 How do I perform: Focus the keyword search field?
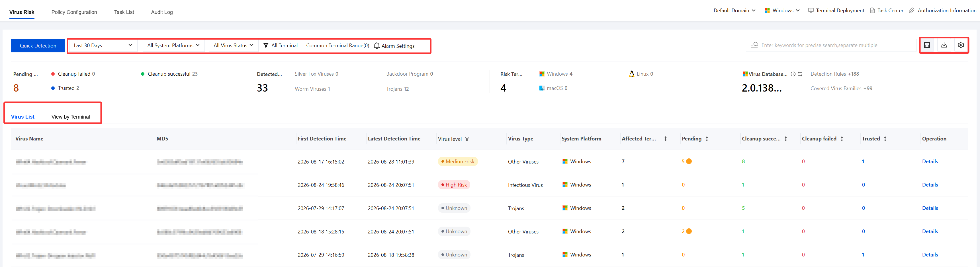coord(831,45)
